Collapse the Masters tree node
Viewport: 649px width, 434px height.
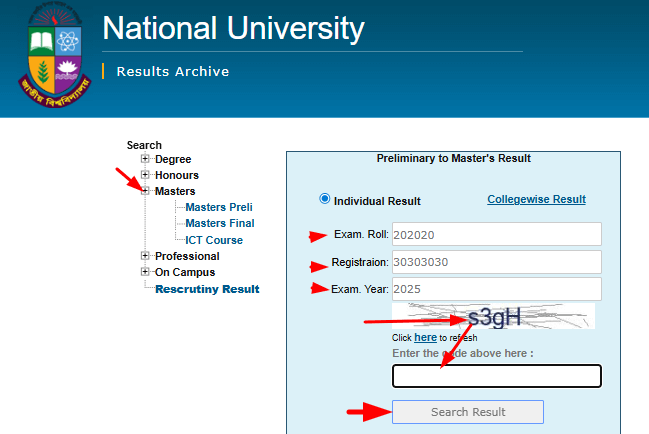coord(145,191)
